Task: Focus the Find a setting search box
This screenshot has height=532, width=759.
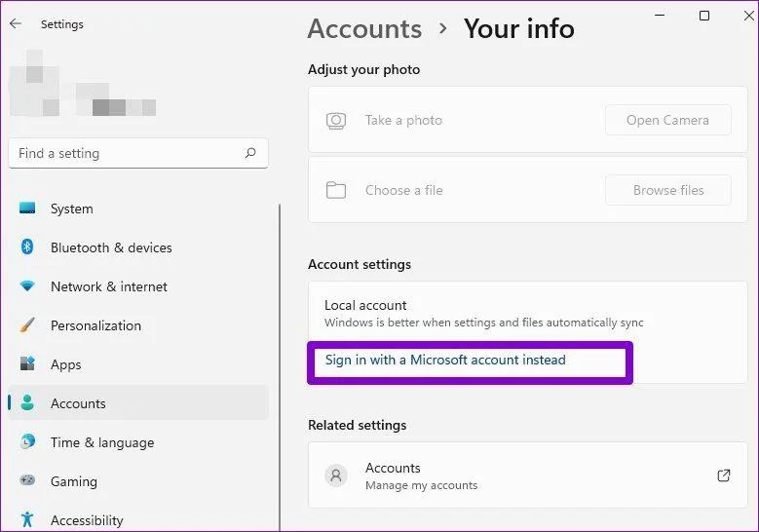Action: 138,153
